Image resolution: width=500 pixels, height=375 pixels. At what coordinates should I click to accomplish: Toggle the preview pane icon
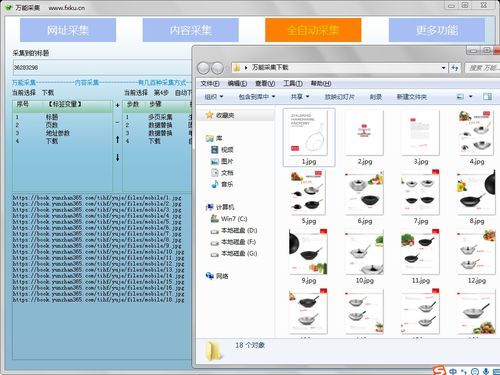tap(487, 97)
